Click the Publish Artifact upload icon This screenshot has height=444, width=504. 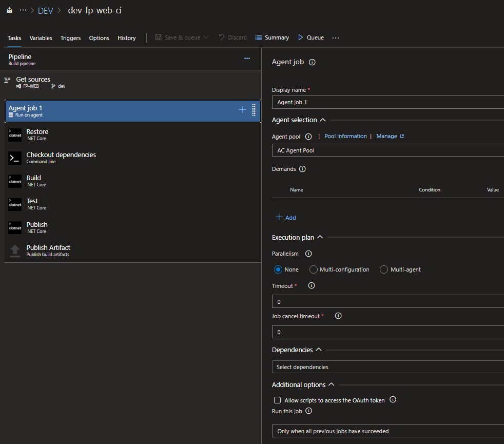coord(15,251)
